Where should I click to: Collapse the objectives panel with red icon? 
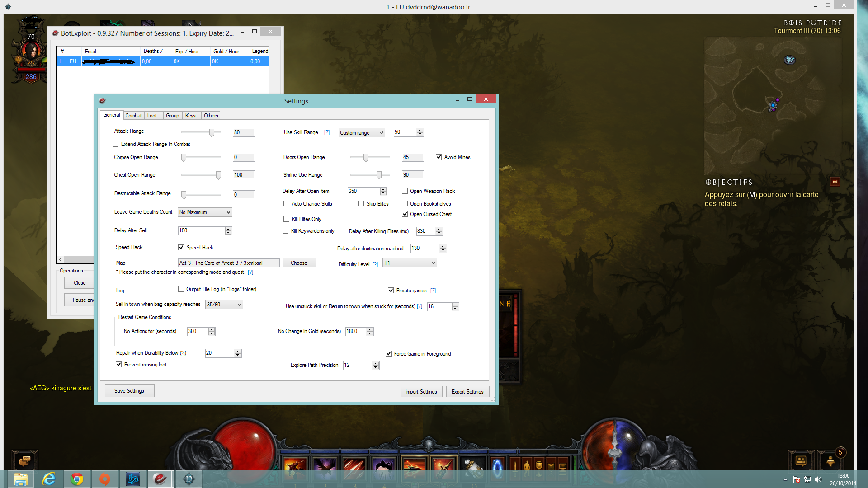click(835, 182)
